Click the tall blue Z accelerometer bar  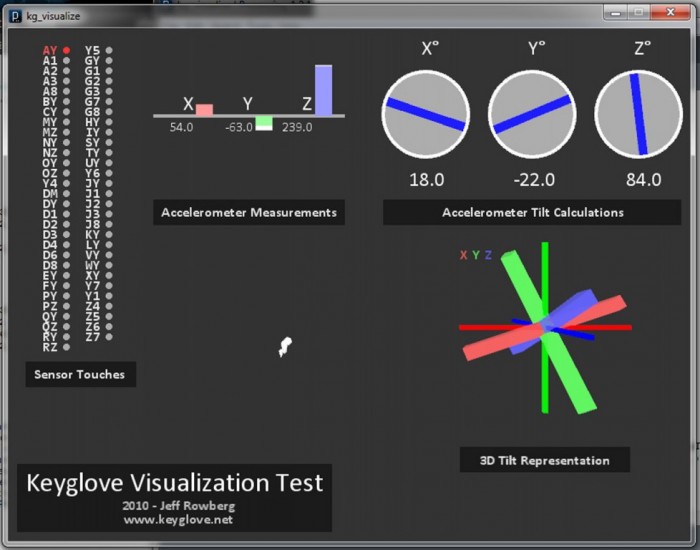[x=324, y=90]
